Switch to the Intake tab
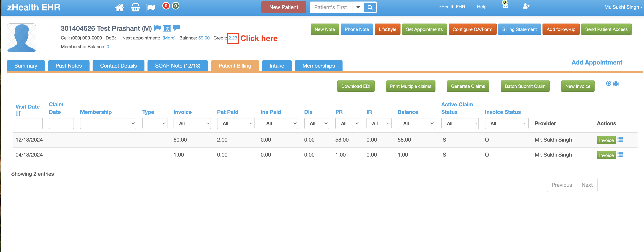Image resolution: width=644 pixels, height=252 pixels. (x=277, y=66)
